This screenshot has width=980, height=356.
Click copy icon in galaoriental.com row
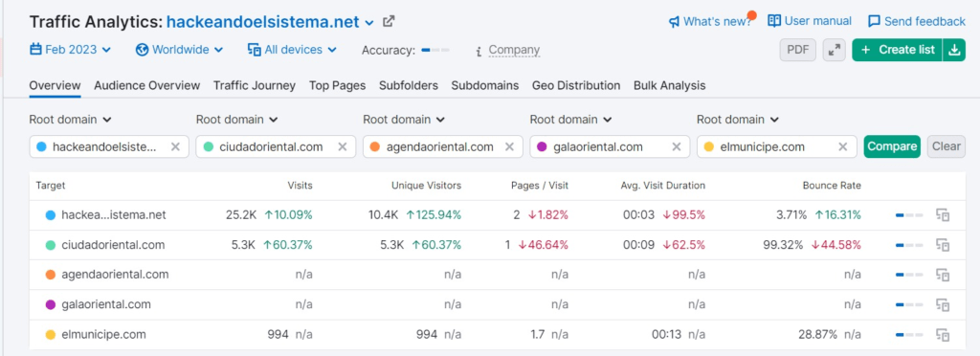[x=943, y=304]
